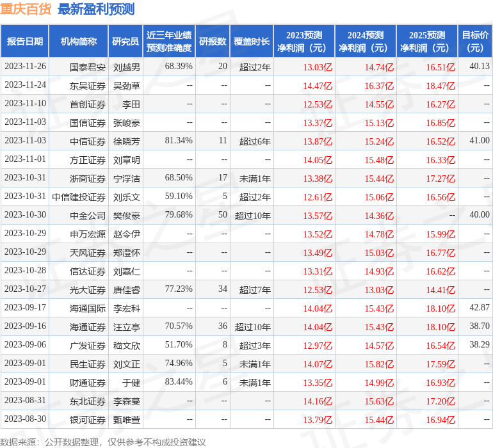Click analyst name 唐佳睿

coord(127,290)
